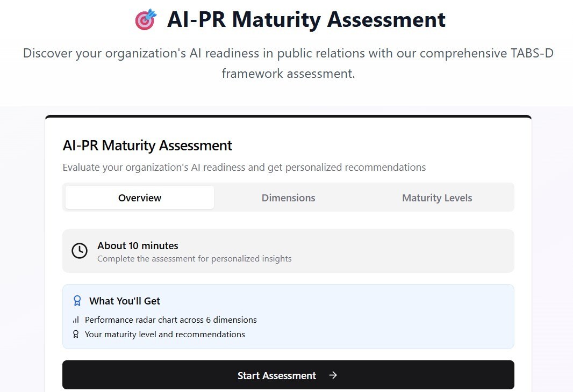This screenshot has height=392, width=573.
Task: Click Performance radar chart across 6 dimensions item
Action: point(170,320)
